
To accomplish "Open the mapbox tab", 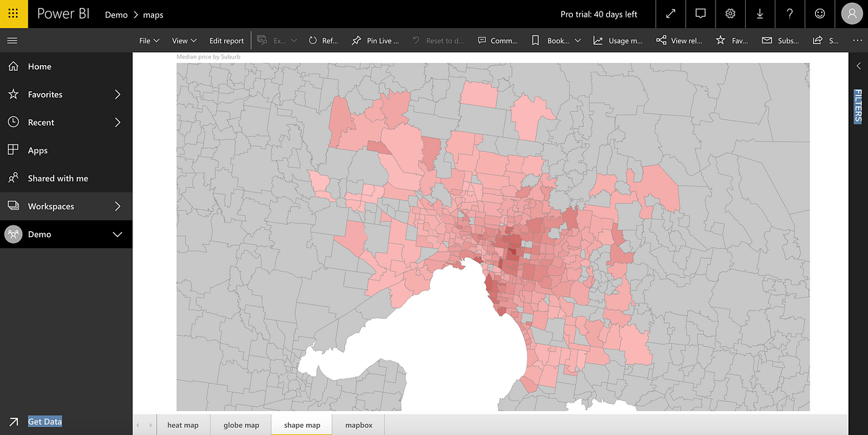I will [x=358, y=425].
